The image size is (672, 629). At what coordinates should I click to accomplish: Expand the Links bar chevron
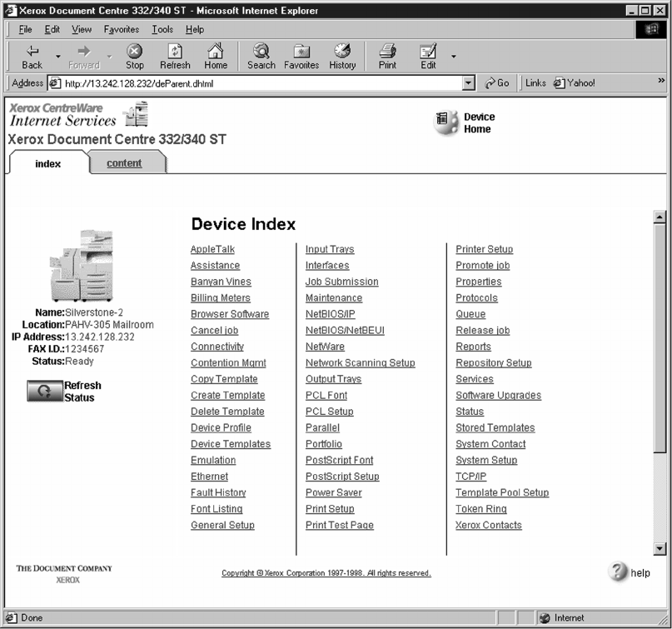click(x=661, y=81)
